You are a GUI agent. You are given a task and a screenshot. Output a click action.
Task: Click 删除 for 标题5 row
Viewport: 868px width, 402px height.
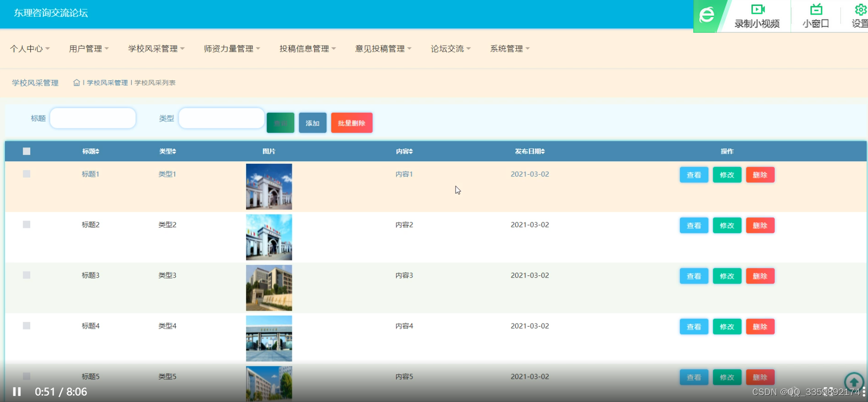(760, 377)
